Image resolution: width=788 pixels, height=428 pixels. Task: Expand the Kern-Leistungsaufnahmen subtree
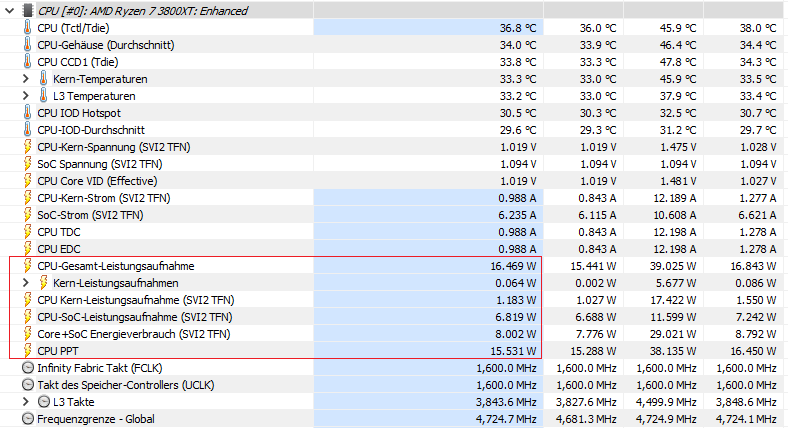[x=26, y=283]
